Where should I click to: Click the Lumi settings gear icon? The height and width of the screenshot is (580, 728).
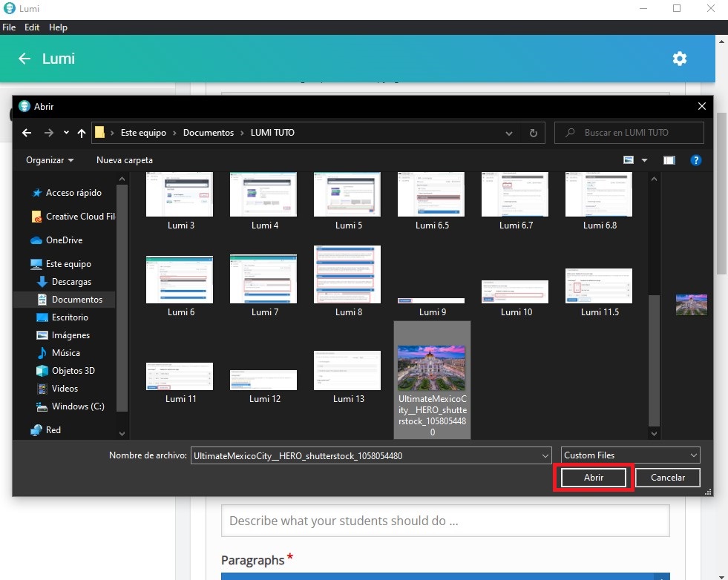point(679,59)
